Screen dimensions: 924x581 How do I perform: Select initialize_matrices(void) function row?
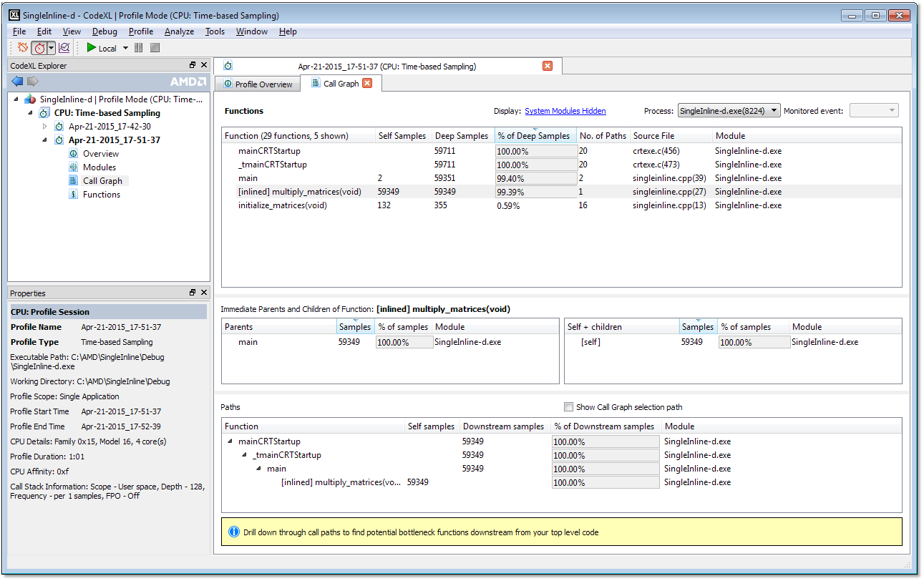pyautogui.click(x=562, y=205)
